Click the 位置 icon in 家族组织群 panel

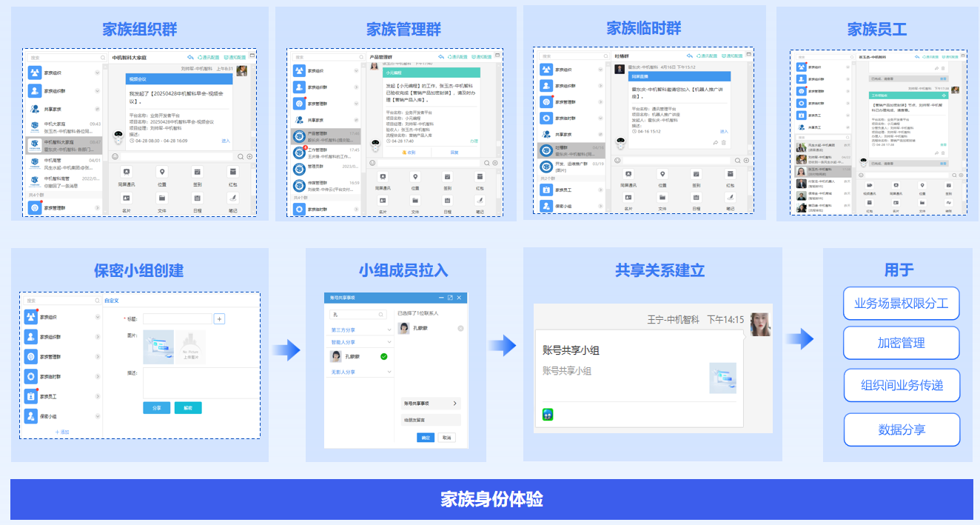162,172
